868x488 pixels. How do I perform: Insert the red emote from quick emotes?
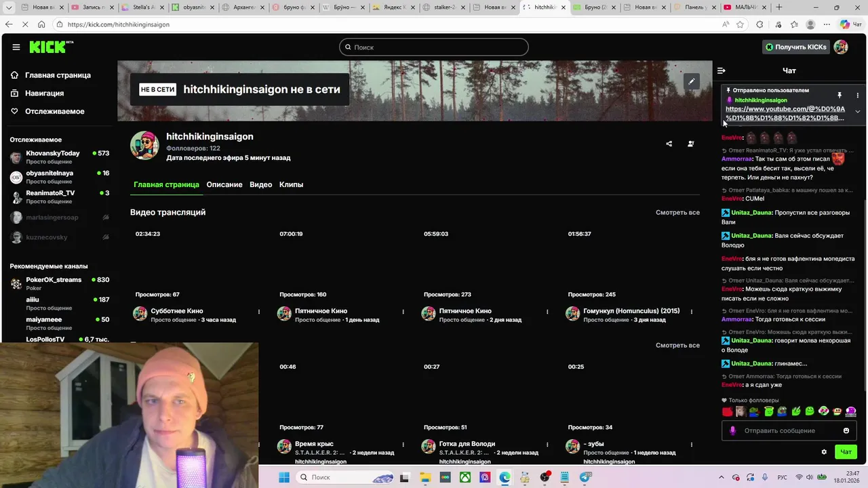pyautogui.click(x=728, y=411)
